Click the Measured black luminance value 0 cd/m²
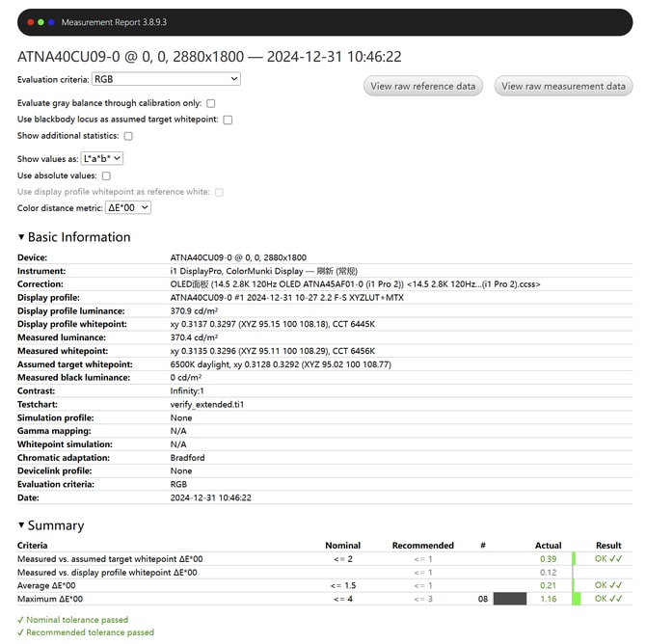Viewport: 646px width, 644px height. 186,378
